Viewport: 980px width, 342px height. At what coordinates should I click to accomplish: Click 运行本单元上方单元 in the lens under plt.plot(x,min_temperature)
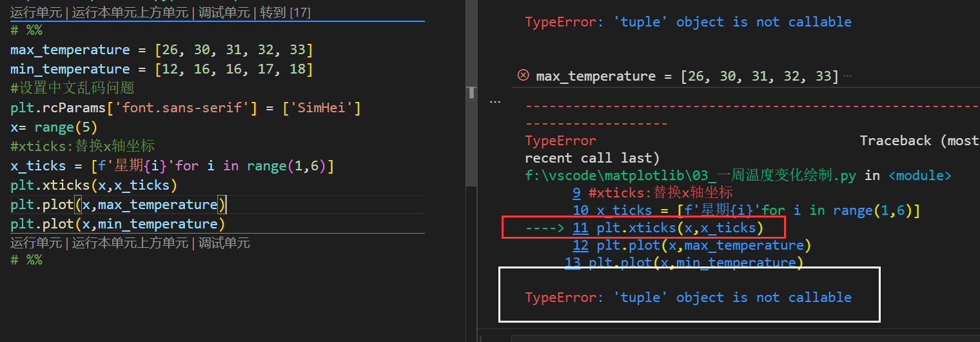130,243
